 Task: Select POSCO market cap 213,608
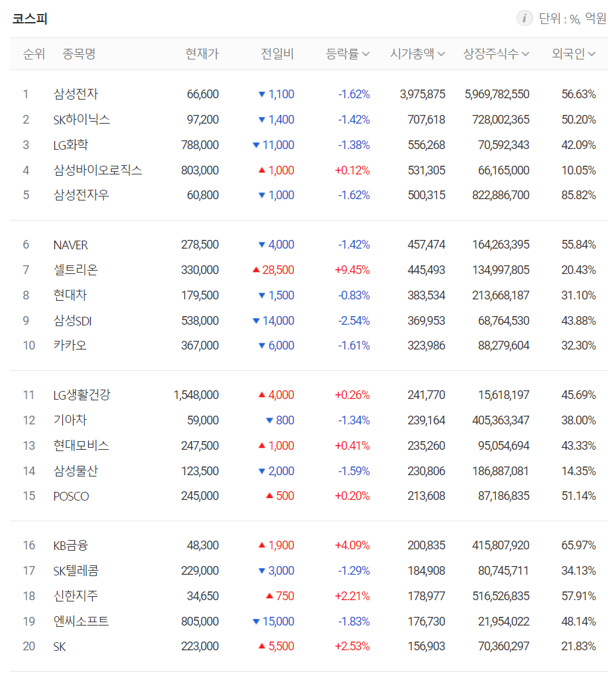click(x=426, y=496)
